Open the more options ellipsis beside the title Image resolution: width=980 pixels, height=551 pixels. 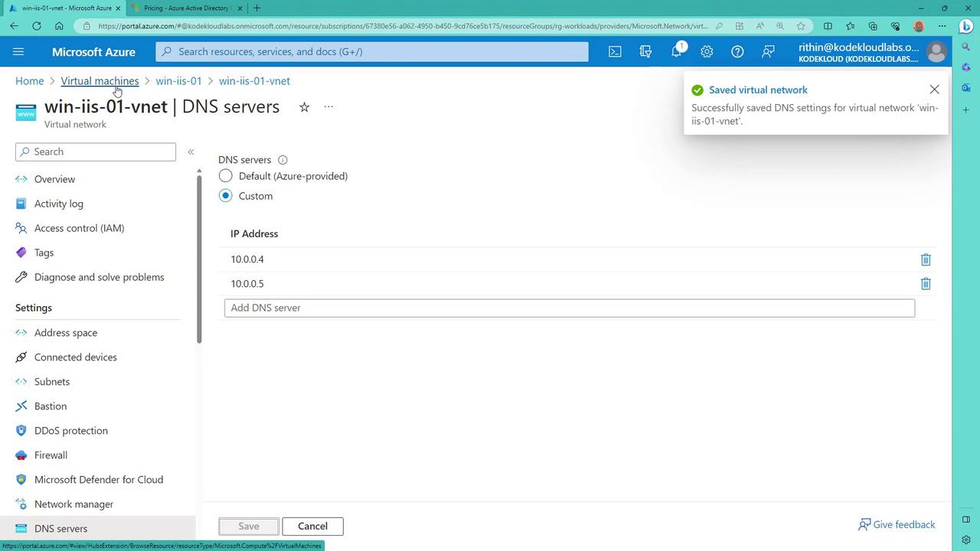tap(328, 107)
